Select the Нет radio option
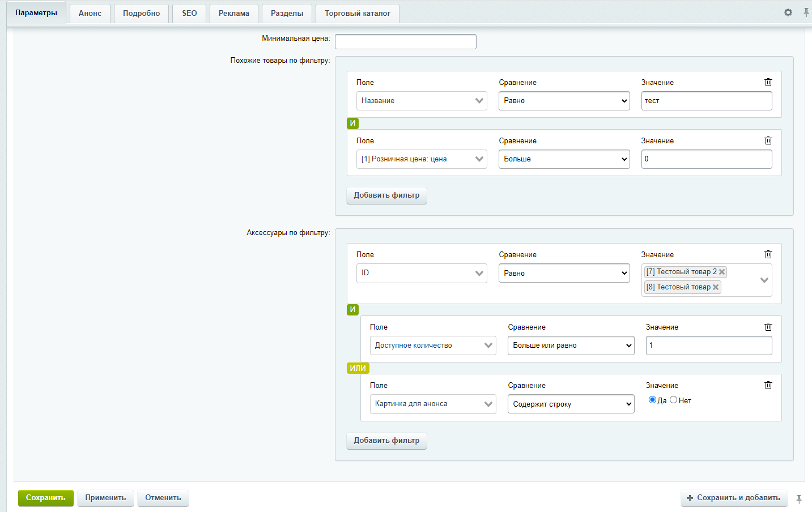 pos(673,400)
